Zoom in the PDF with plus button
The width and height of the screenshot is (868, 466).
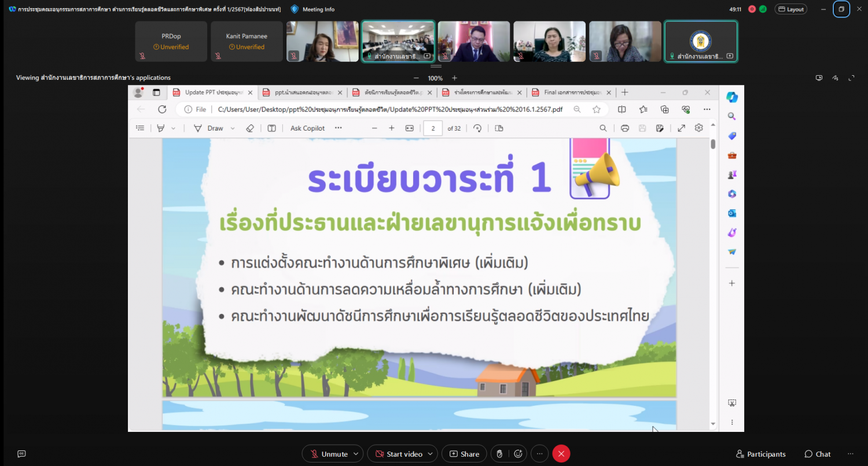392,128
